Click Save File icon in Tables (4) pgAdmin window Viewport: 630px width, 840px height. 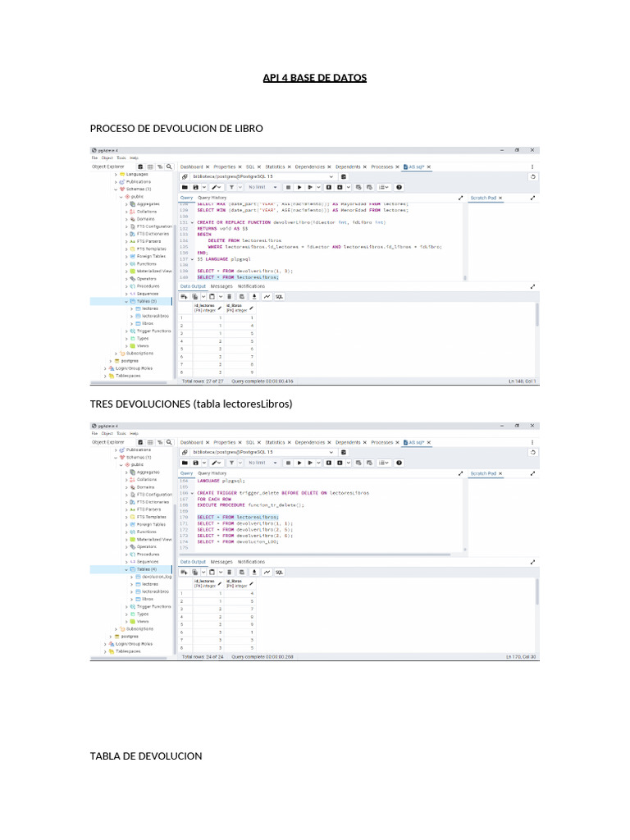click(x=195, y=463)
